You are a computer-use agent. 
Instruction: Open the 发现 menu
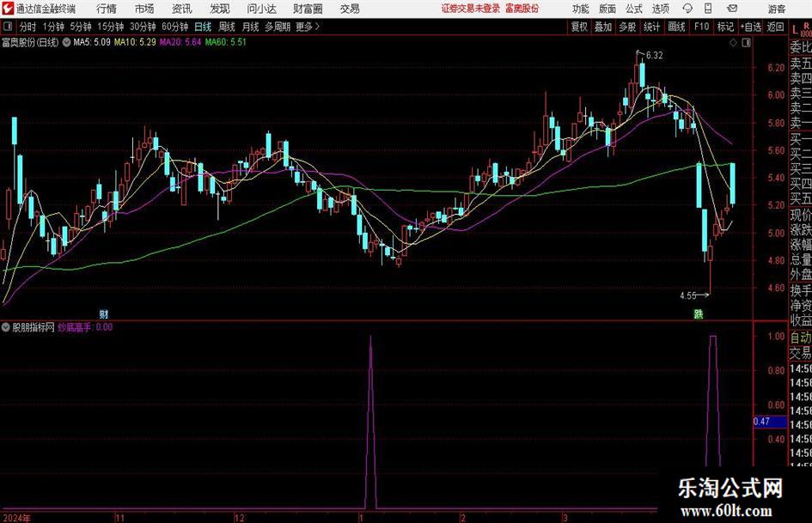pos(220,9)
